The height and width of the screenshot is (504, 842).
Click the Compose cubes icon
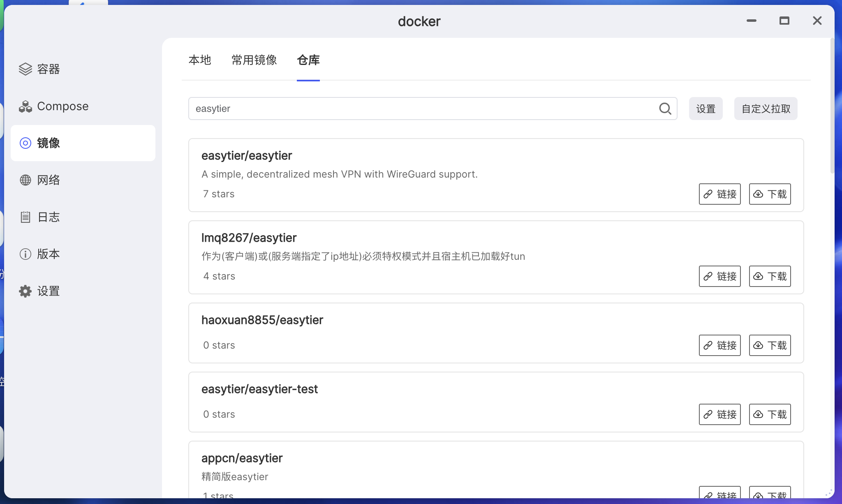pyautogui.click(x=25, y=106)
